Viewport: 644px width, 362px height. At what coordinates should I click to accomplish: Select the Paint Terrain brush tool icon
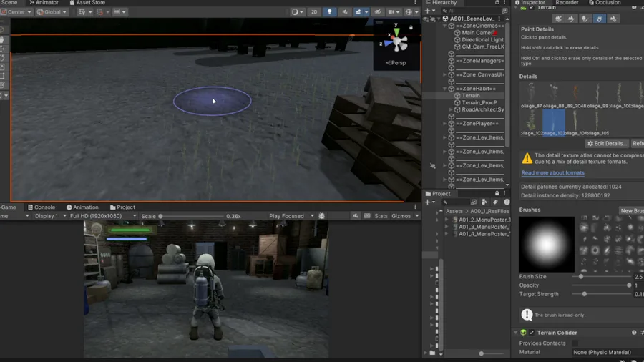pyautogui.click(x=571, y=19)
